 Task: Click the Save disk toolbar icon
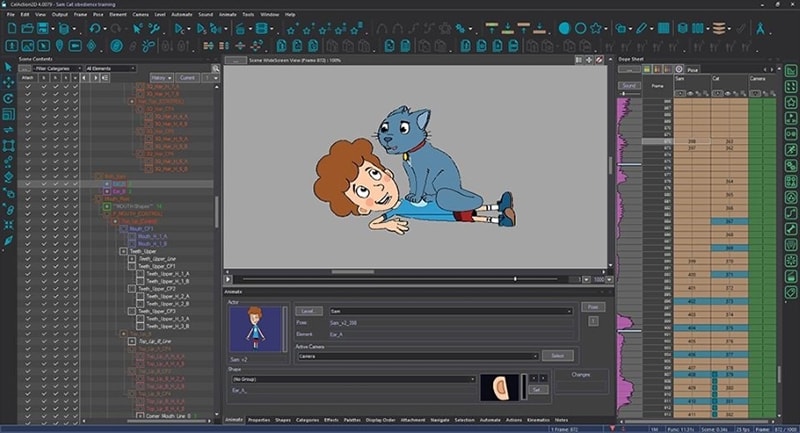point(43,28)
